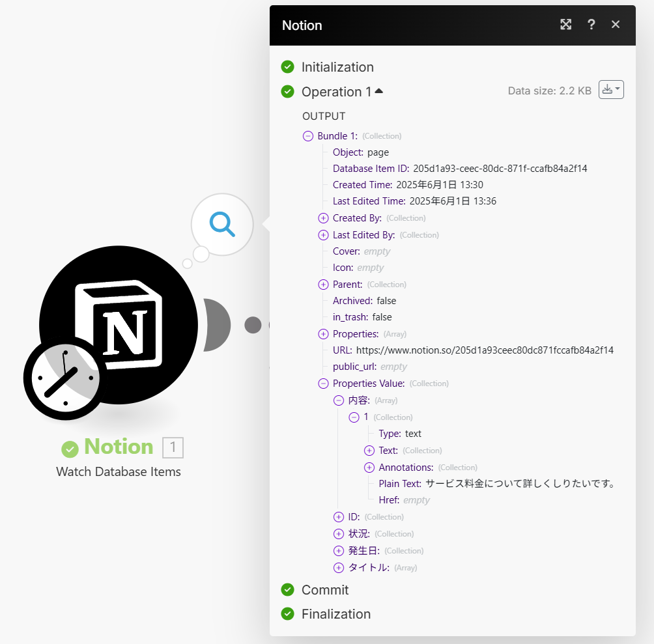This screenshot has width=654, height=644.
Task: Click the green check next to Finalization
Action: pos(287,613)
